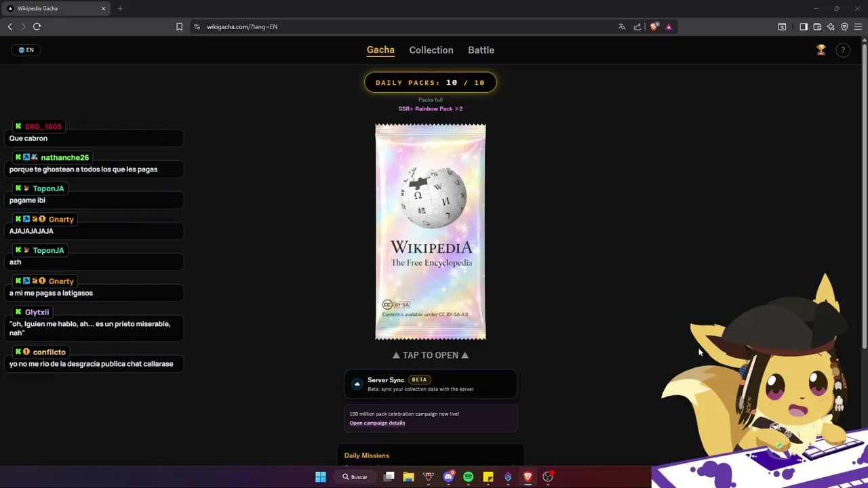
Task: Open a new browser tab with plus
Action: click(x=120, y=8)
